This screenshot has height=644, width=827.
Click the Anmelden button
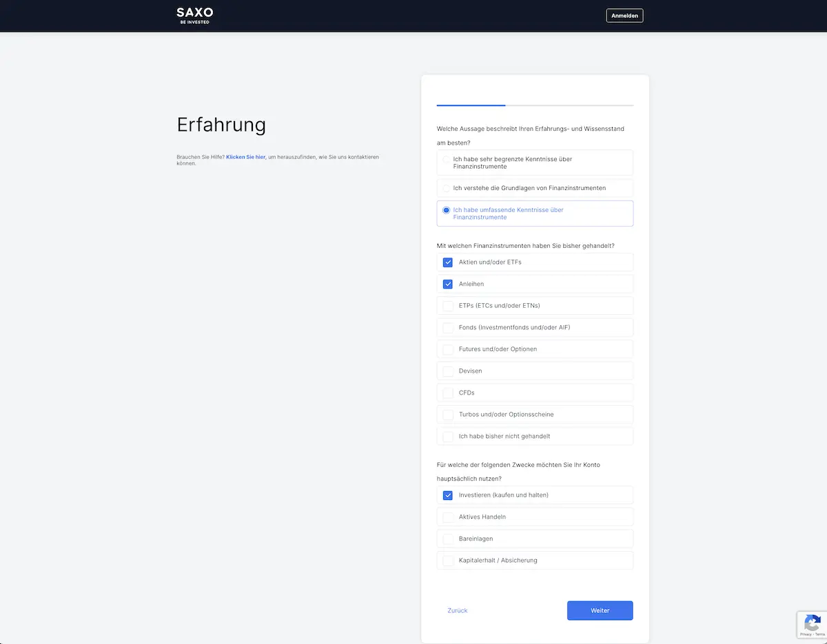624,16
